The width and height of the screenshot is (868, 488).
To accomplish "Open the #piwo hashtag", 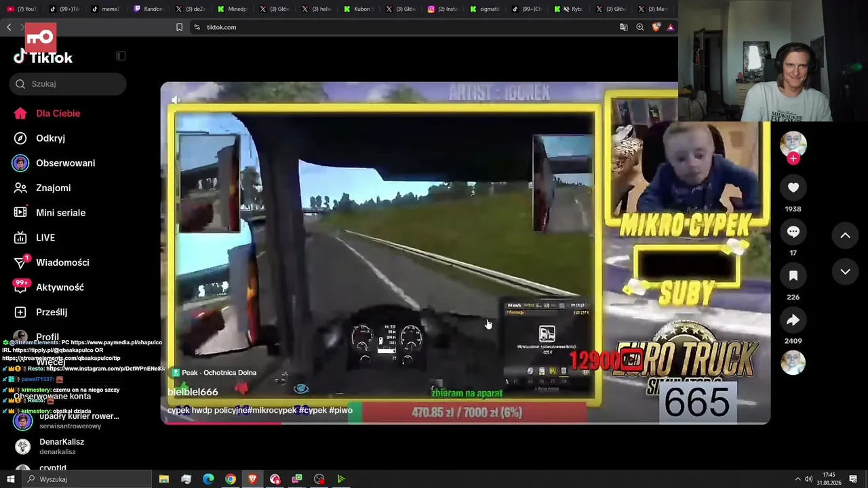I will pyautogui.click(x=340, y=410).
